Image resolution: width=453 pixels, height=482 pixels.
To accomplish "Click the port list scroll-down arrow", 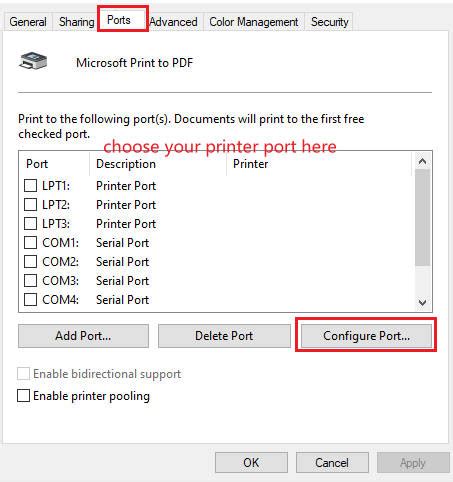I will coord(422,303).
